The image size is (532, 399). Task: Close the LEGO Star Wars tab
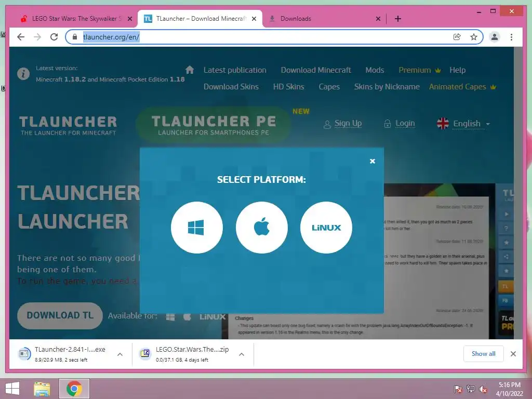[130, 19]
